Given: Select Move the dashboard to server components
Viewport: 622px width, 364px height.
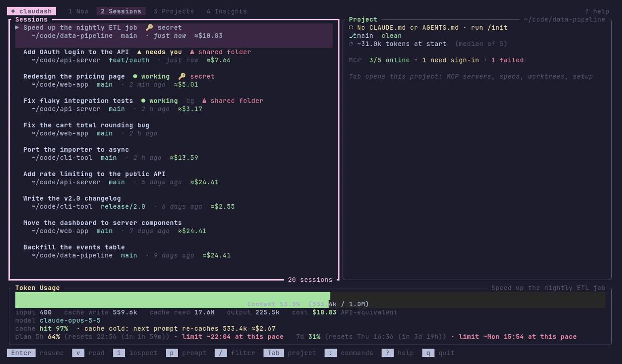Looking at the screenshot, I should (x=174, y=227).
